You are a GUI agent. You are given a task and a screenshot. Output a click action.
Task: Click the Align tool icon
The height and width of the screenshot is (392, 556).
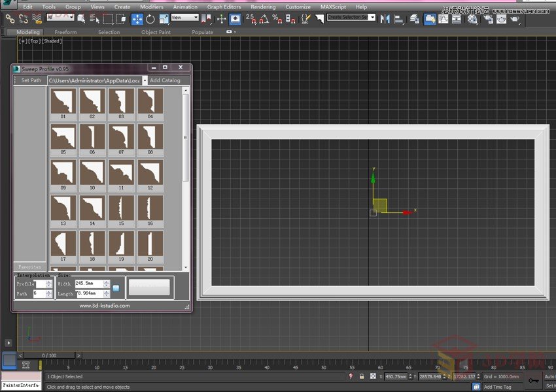pyautogui.click(x=398, y=19)
